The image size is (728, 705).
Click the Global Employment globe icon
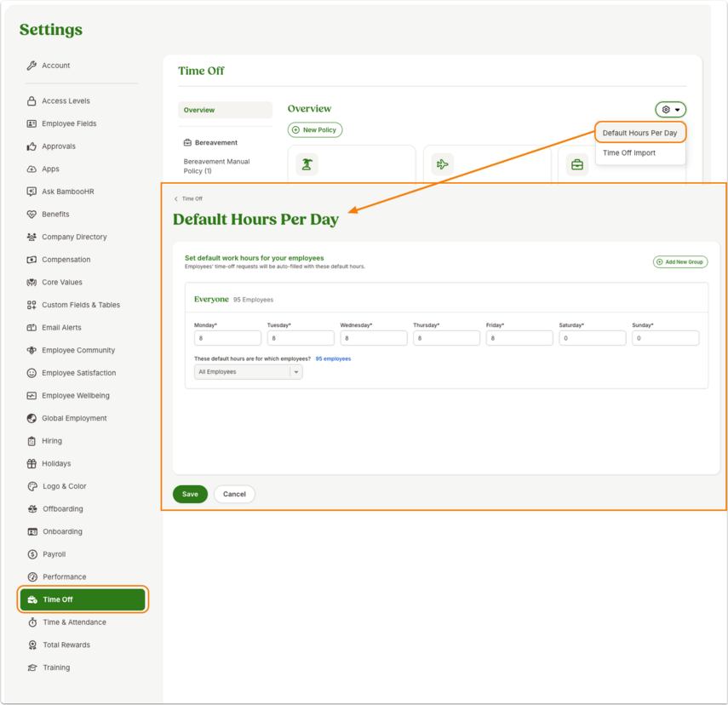(x=32, y=418)
